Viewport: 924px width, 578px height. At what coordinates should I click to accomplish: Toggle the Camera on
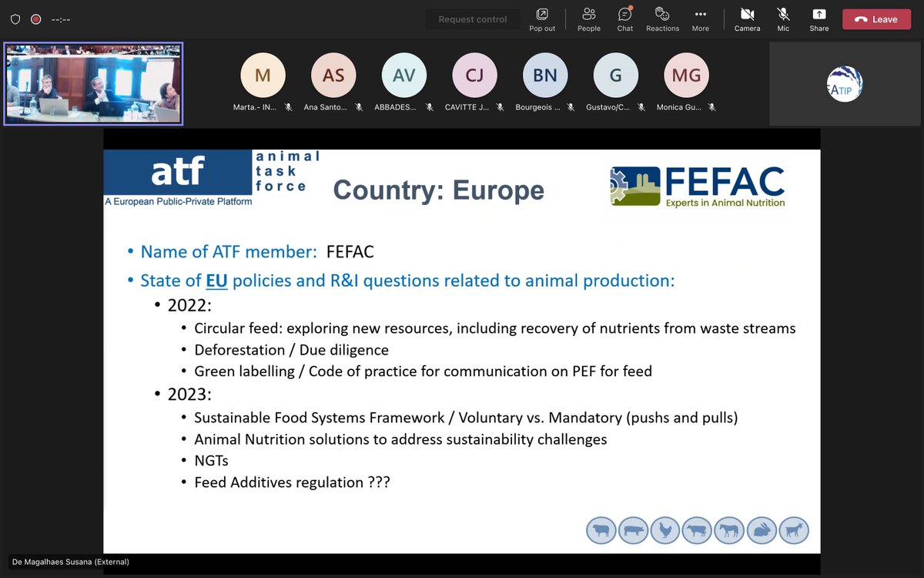tap(747, 19)
